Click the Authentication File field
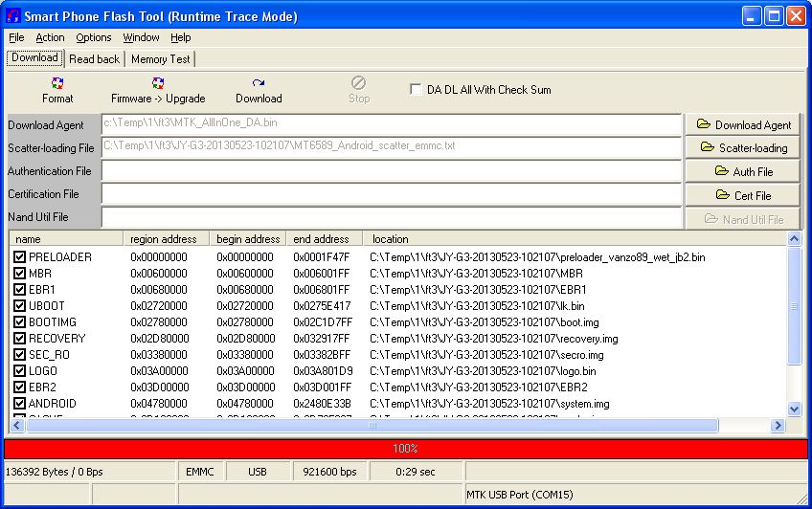This screenshot has height=509, width=812. 392,170
